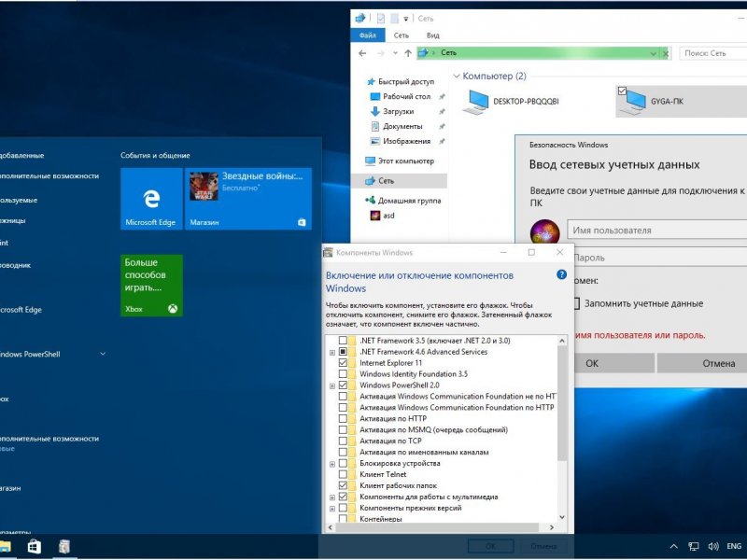
Task: Uncheck Windows PowerShell 2.0 component
Action: coord(343,385)
